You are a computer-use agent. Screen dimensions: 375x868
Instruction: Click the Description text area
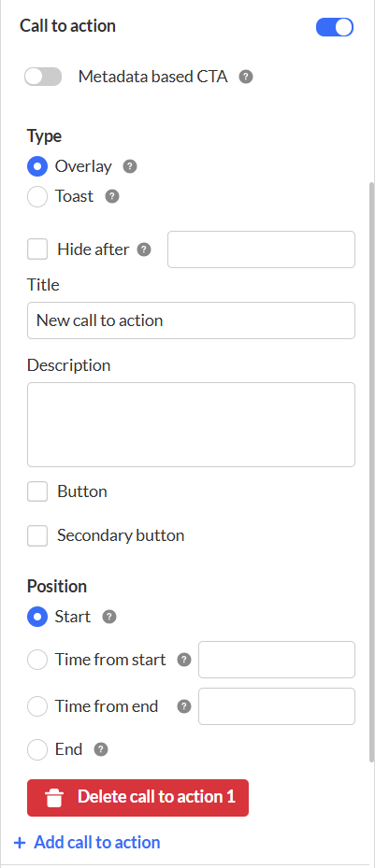(191, 424)
